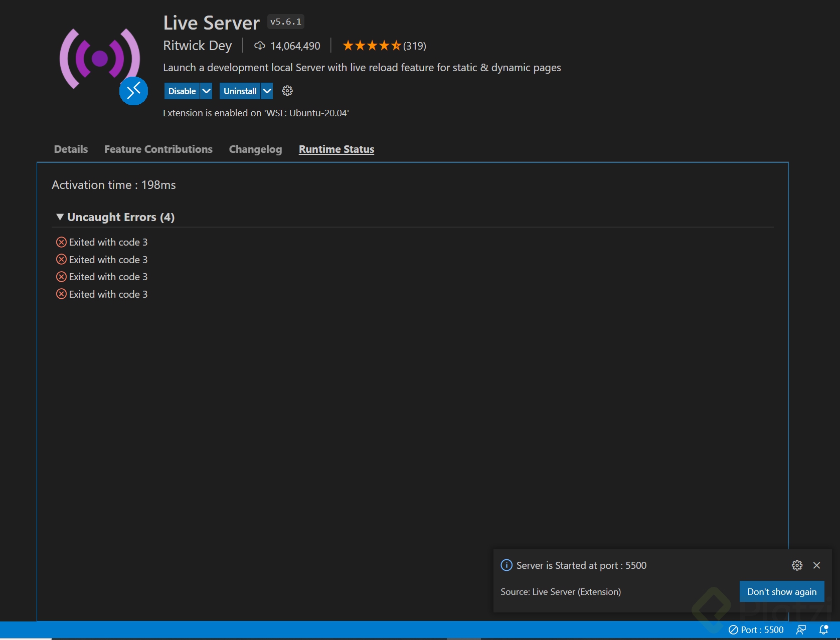Click the extension description text
The height and width of the screenshot is (640, 840).
[362, 68]
